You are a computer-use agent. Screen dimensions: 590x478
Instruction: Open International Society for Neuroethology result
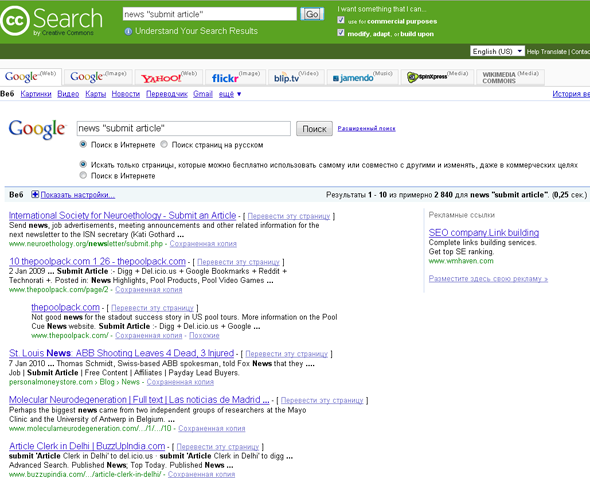tap(122, 216)
